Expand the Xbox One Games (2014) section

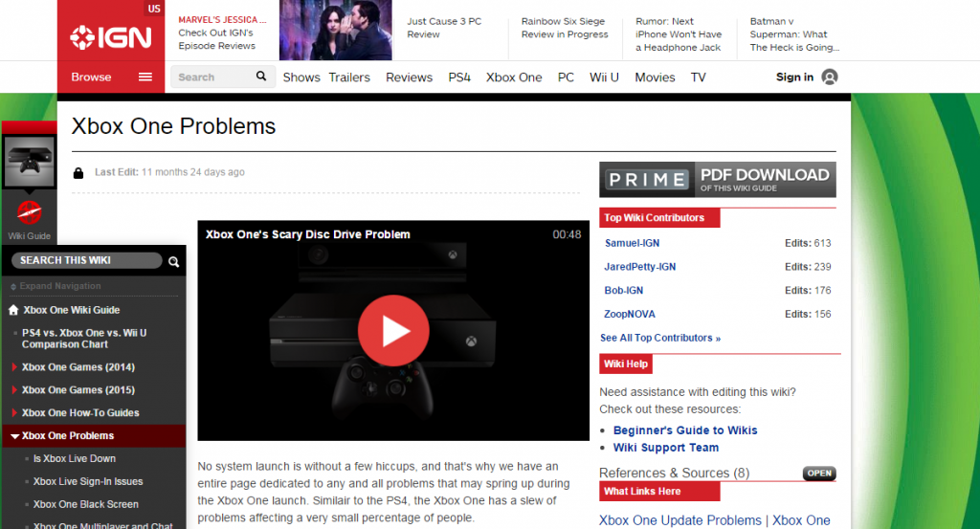[13, 367]
